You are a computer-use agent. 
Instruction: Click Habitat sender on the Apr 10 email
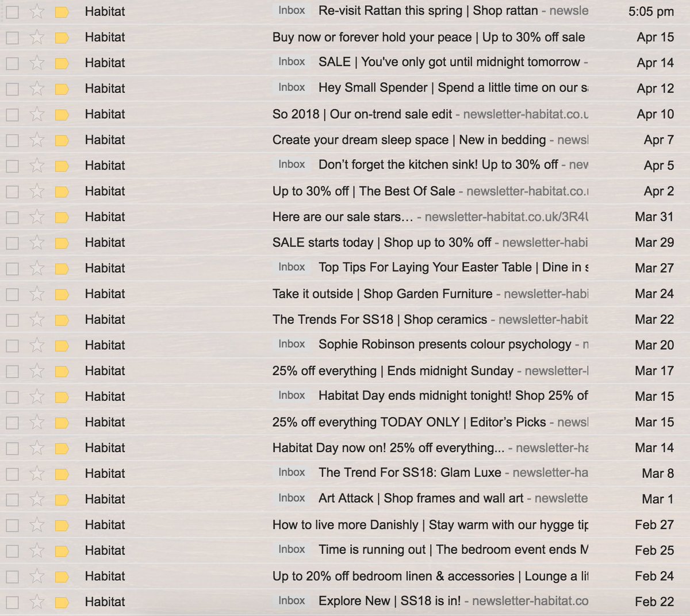coord(105,114)
